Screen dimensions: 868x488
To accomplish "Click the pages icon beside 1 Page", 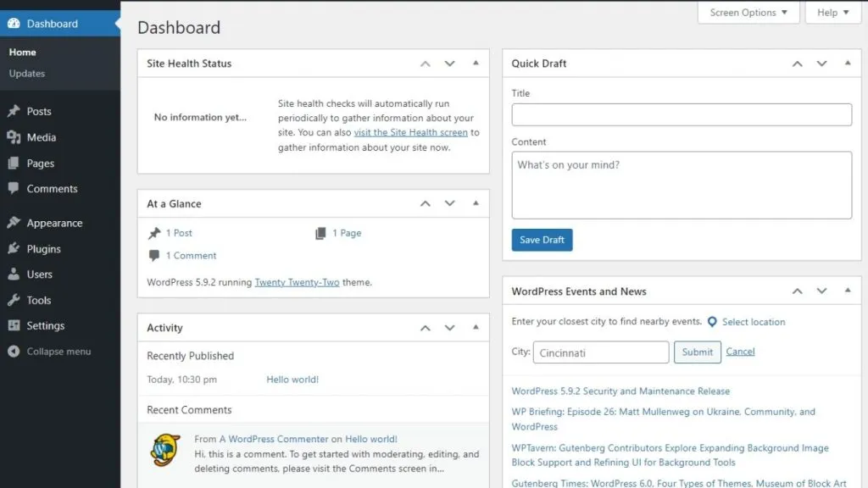I will pyautogui.click(x=320, y=234).
